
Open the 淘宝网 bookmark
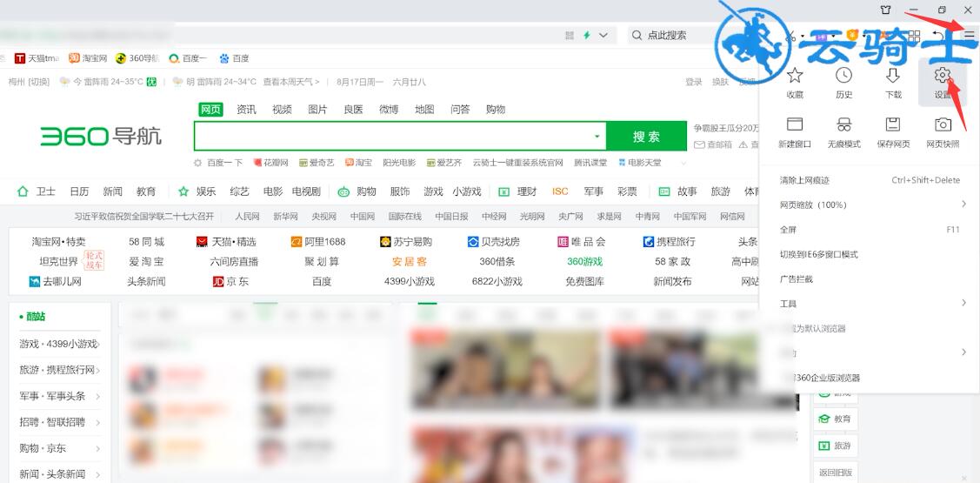click(88, 58)
